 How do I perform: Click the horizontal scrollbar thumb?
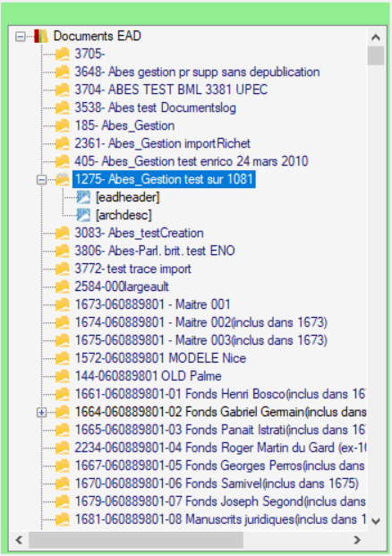[136, 540]
